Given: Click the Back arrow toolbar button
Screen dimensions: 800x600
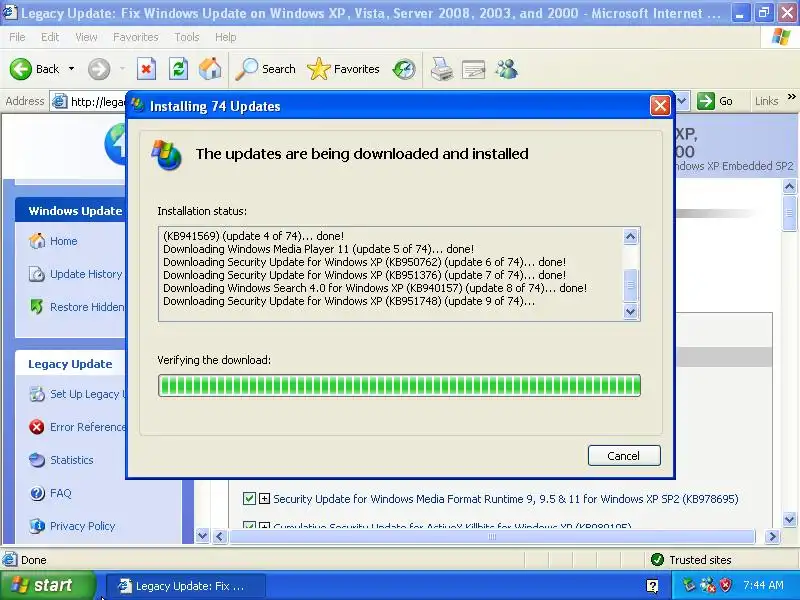Looking at the screenshot, I should [x=34, y=69].
